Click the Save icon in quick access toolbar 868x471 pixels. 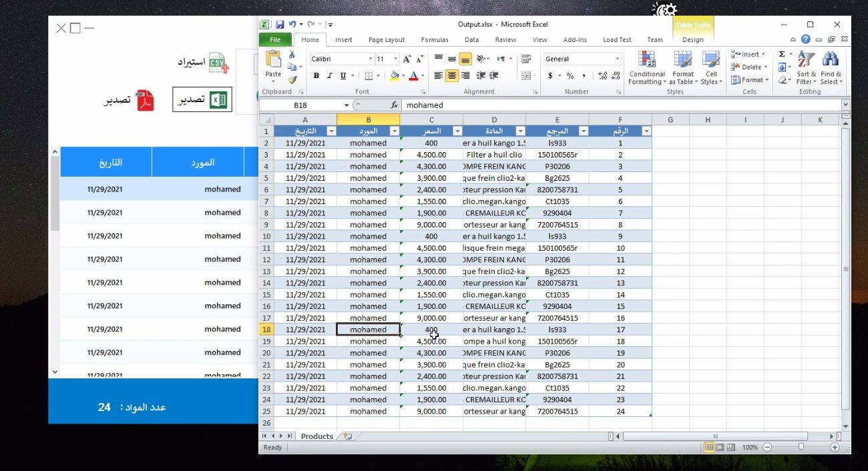tap(280, 24)
